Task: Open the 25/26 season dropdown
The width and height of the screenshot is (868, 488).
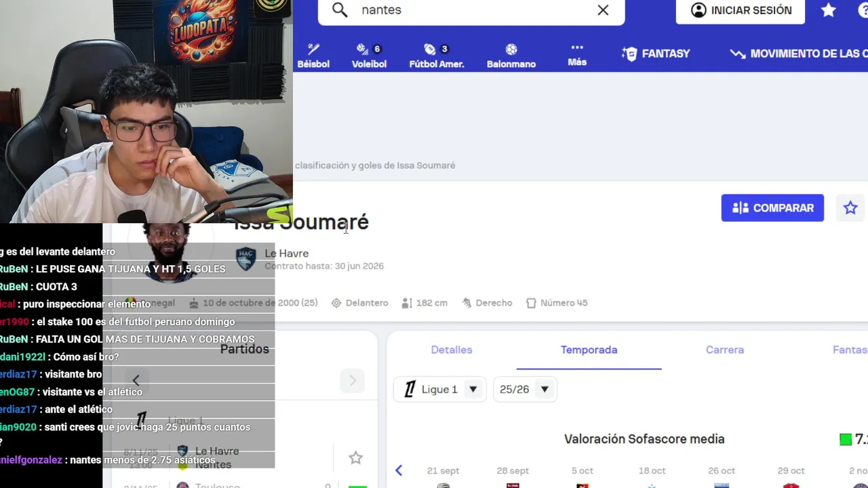Action: click(x=525, y=389)
